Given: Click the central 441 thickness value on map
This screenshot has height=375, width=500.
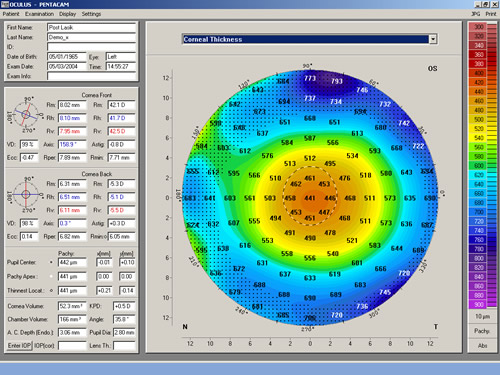Looking at the screenshot, I should tap(310, 198).
